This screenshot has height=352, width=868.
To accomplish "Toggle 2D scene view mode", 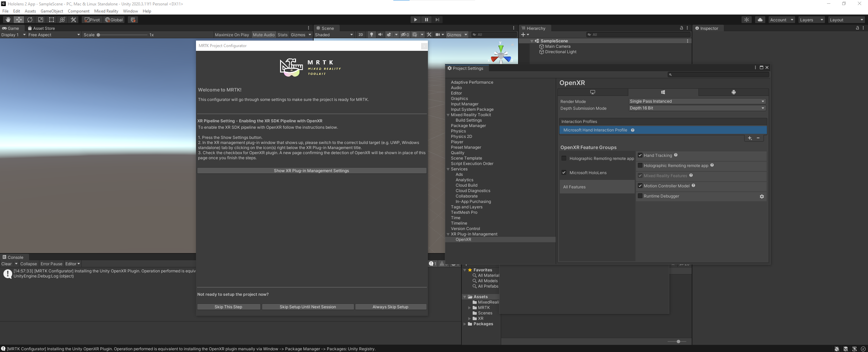I will (360, 35).
